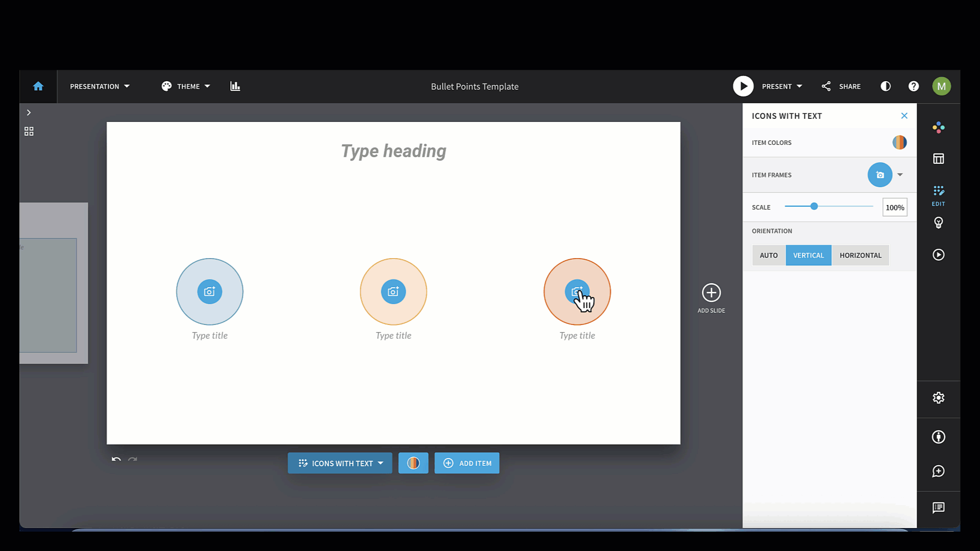This screenshot has height=551, width=980.
Task: Click the Bullet Points Template title
Action: 475,86
